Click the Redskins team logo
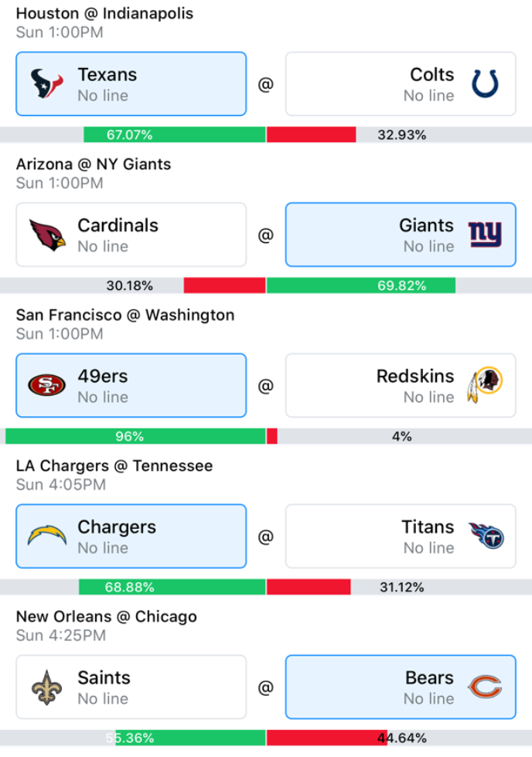532x757 pixels. [x=485, y=385]
